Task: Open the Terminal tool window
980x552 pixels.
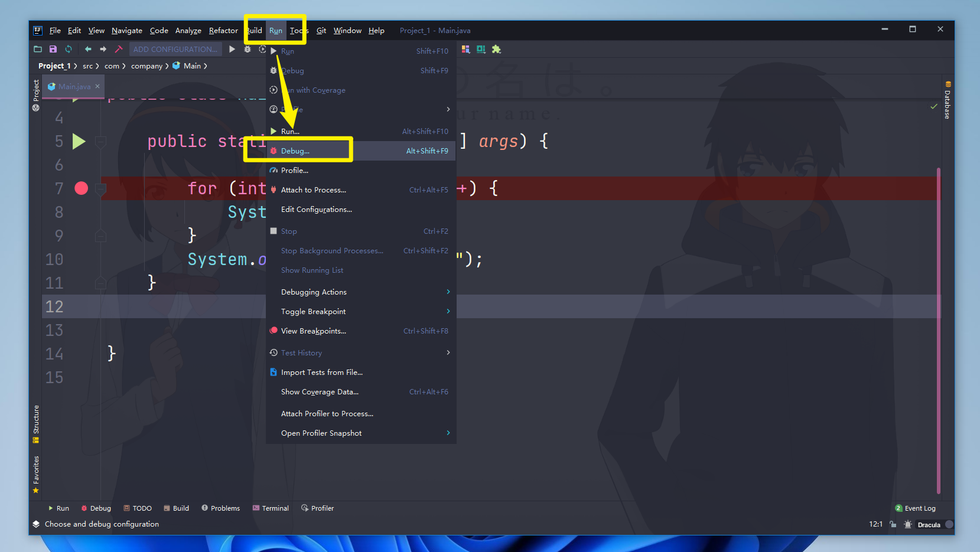Action: pyautogui.click(x=271, y=508)
